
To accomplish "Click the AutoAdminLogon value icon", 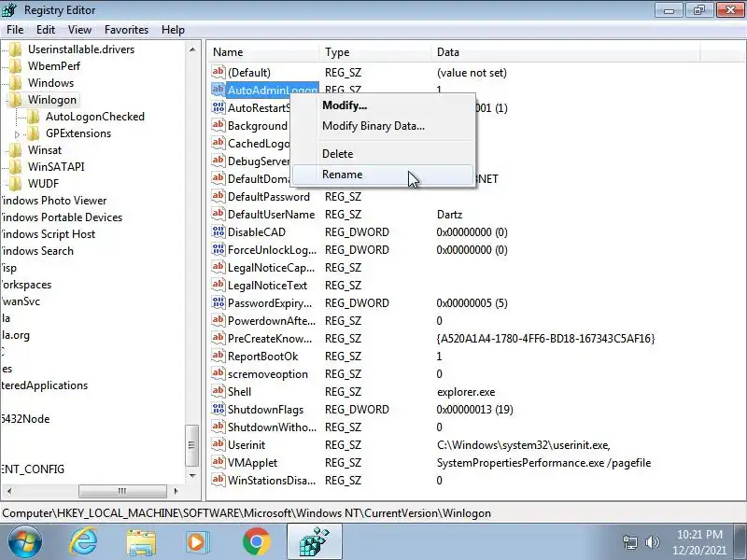I will point(218,90).
